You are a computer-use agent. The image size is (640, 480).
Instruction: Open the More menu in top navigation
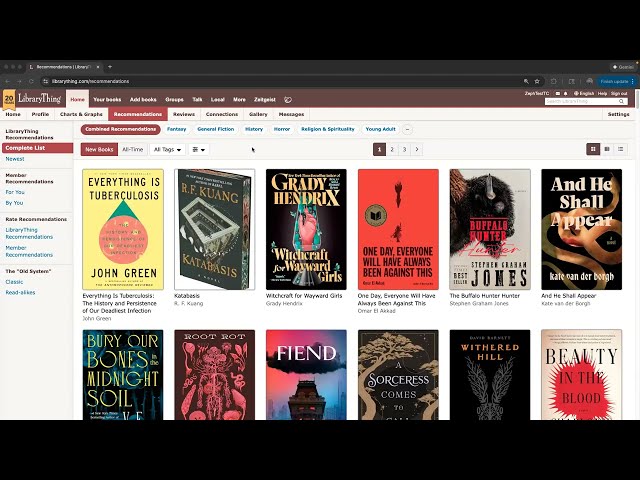pyautogui.click(x=239, y=100)
